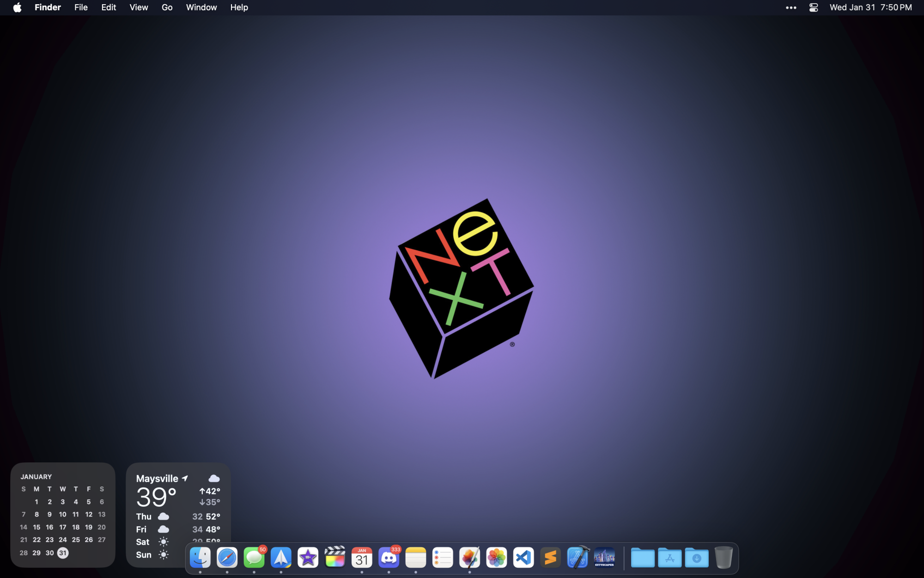The image size is (924, 578).
Task: Click date 1 in the Calendar widget
Action: (36, 502)
